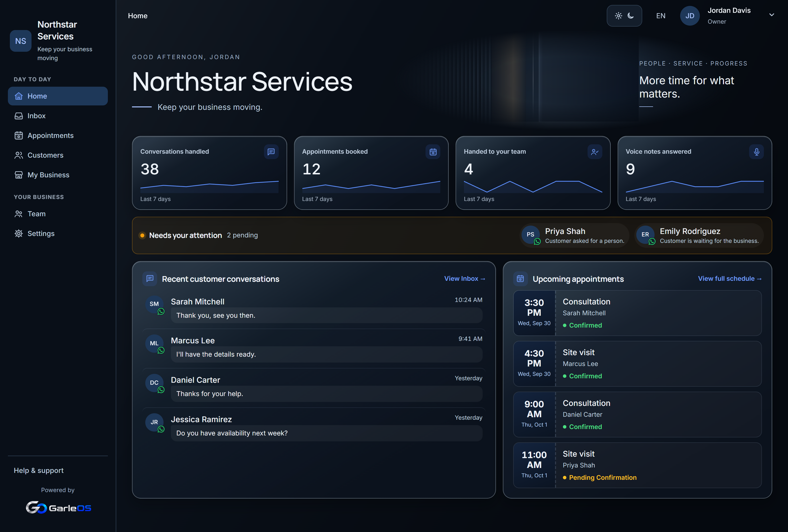788x532 pixels.
Task: Go to Home in the sidebar
Action: 58,96
